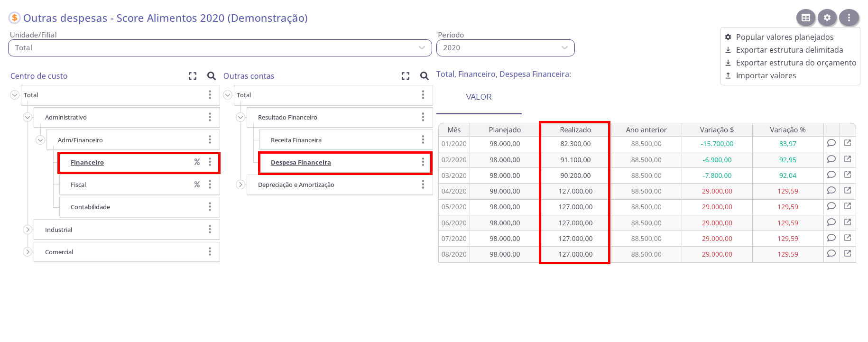The width and height of the screenshot is (868, 342).
Task: Search within Centro de custo panel
Action: click(212, 76)
